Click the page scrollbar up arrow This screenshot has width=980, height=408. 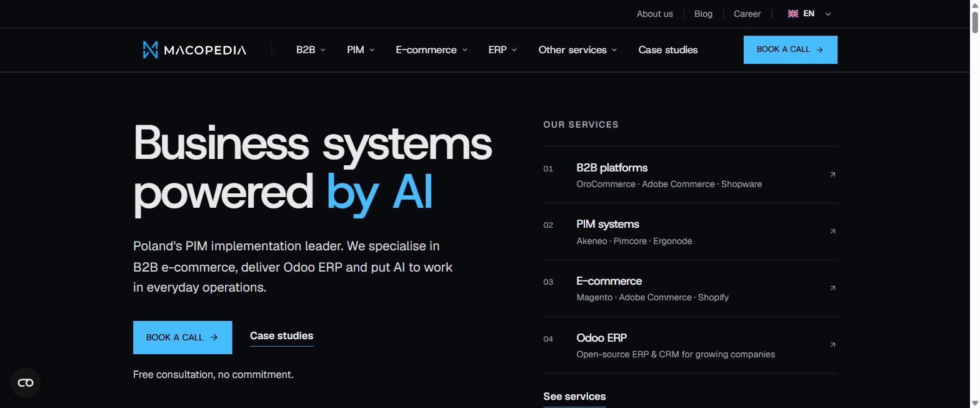coord(974,5)
